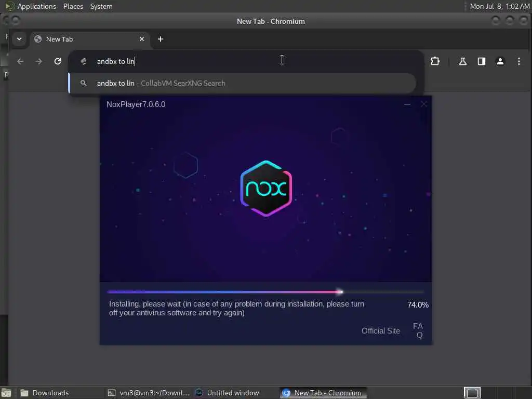The height and width of the screenshot is (399, 532).
Task: Choose the andbx to lin SearXNG suggestion
Action: (243, 83)
